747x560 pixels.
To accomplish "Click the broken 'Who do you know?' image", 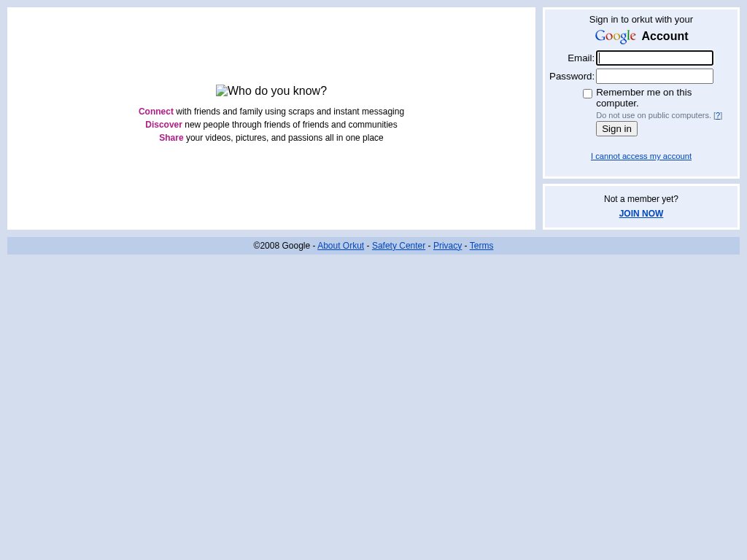I will coord(271,90).
